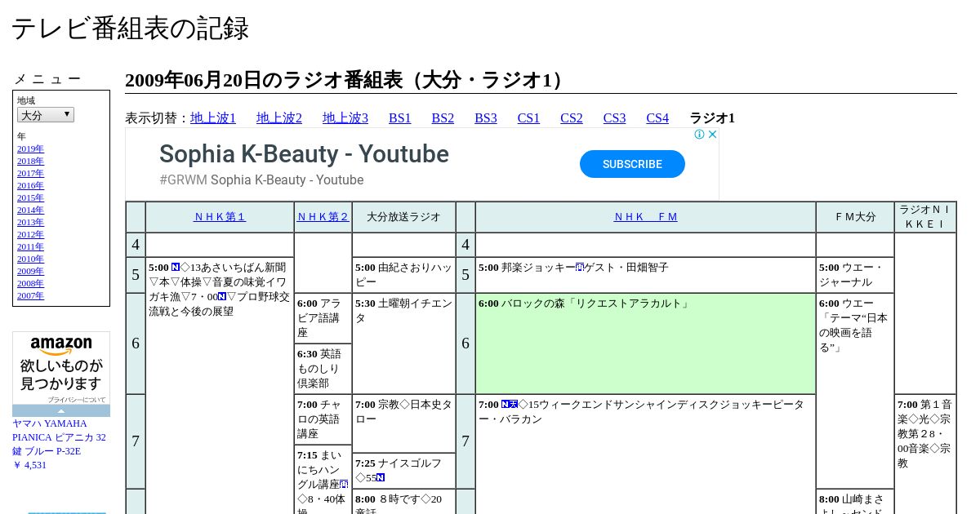Go to the 2007年 archive link
The width and height of the screenshot is (980, 514).
pyautogui.click(x=30, y=295)
